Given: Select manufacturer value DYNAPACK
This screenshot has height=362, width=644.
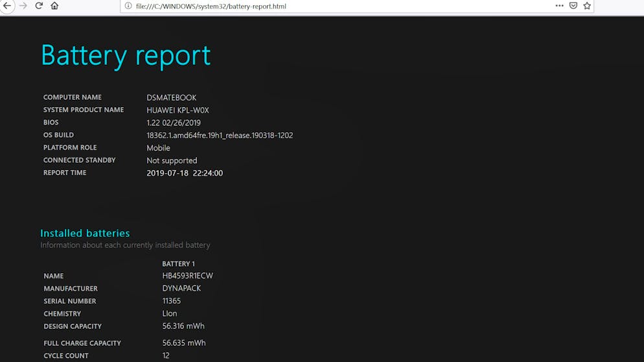Looking at the screenshot, I should [x=181, y=288].
